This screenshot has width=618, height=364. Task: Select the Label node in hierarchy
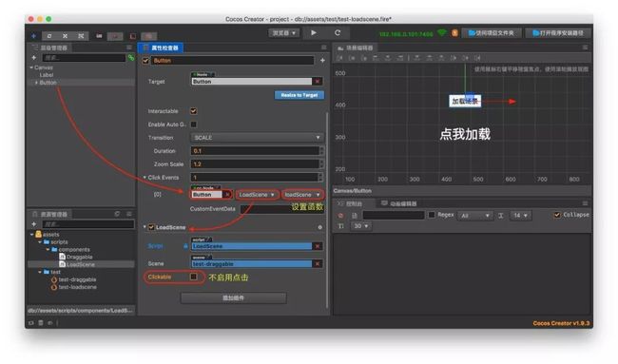[47, 75]
